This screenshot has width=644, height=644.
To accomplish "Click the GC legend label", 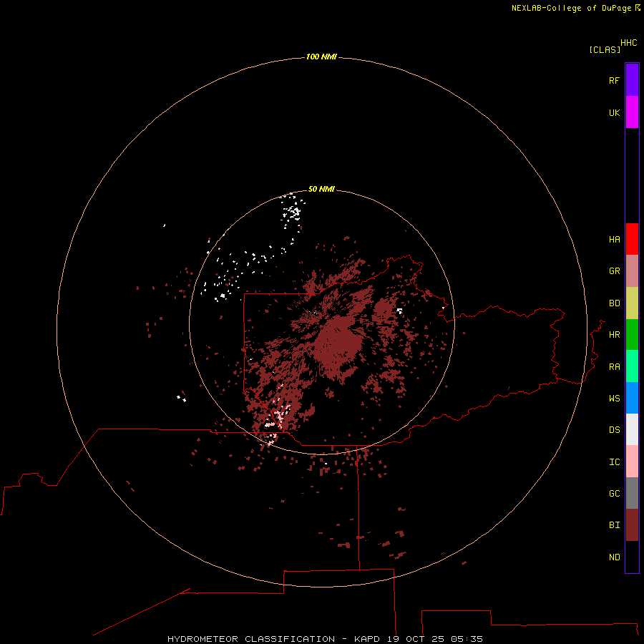I will [614, 494].
